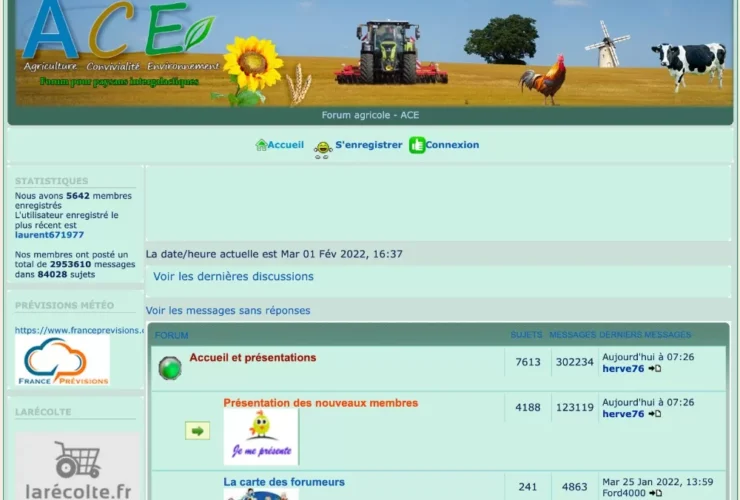Click the PRÉVISIONS MÉTÉO sidebar heading

pyautogui.click(x=64, y=305)
